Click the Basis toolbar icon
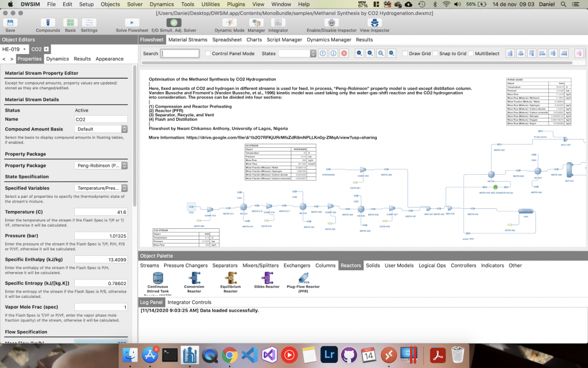Viewport: 588px width, 368px height. tap(69, 24)
